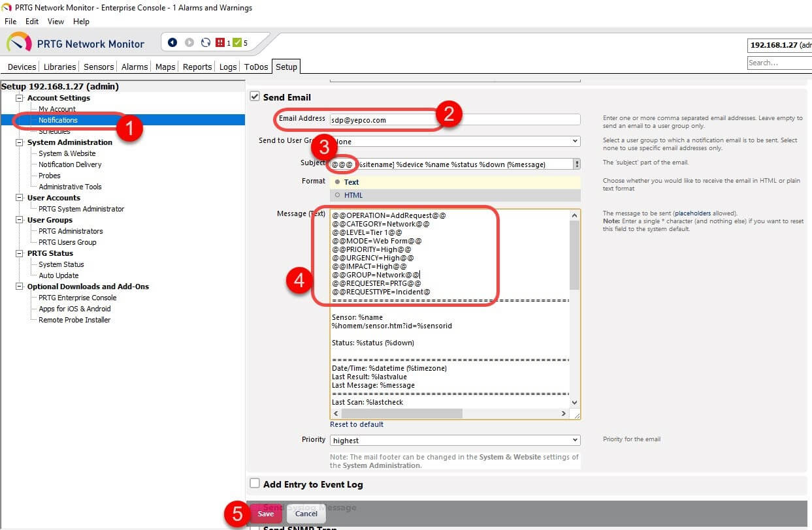Open the Priority dropdown set to highest

tap(455, 441)
